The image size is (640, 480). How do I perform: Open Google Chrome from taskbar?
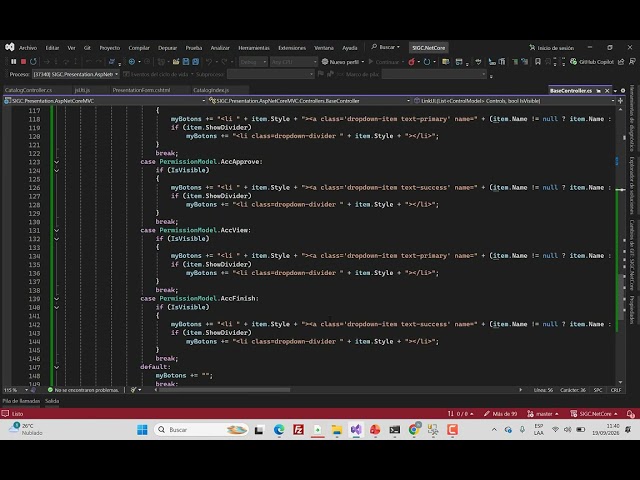[413, 430]
